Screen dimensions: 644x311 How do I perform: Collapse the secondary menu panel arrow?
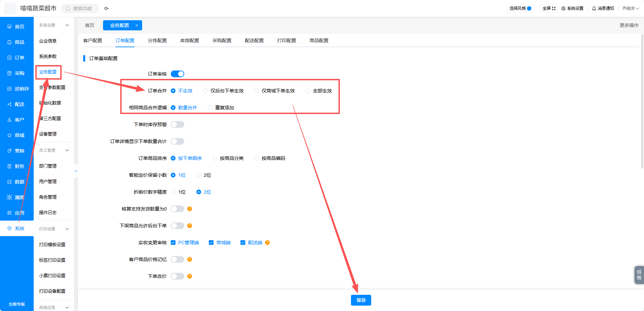(76, 171)
